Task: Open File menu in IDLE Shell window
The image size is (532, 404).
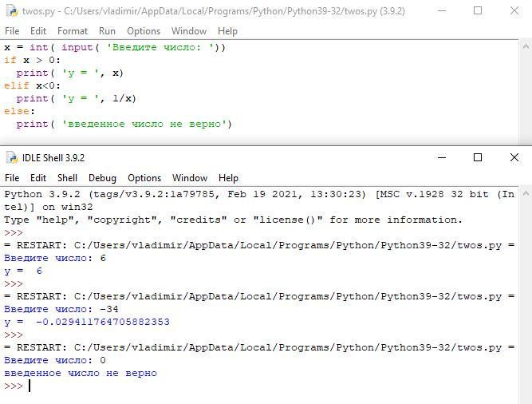Action: click(12, 178)
